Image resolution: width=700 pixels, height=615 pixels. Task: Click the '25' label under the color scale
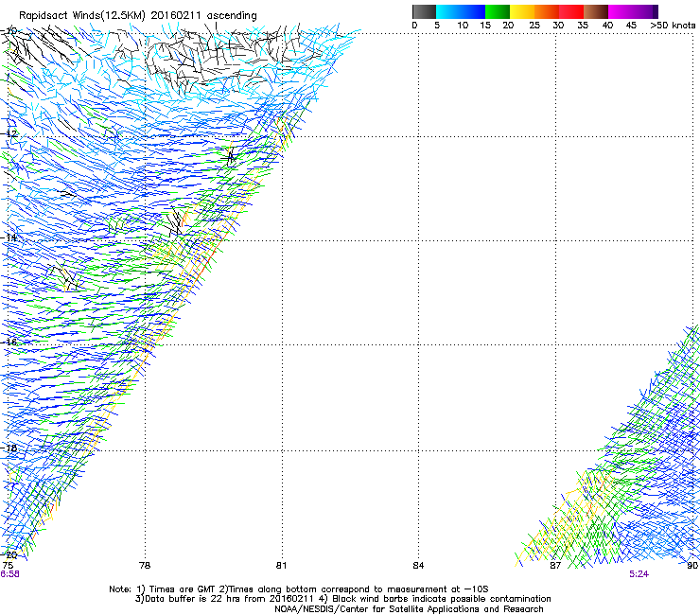coord(534,26)
